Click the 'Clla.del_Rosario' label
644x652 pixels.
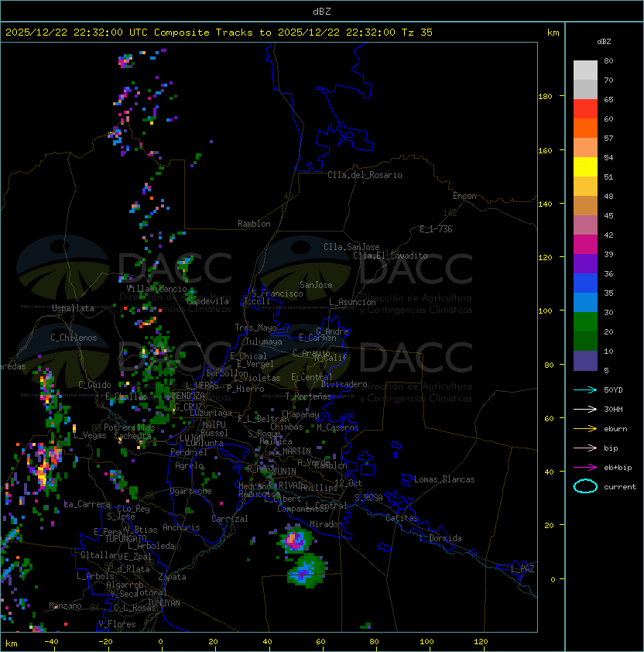[365, 175]
